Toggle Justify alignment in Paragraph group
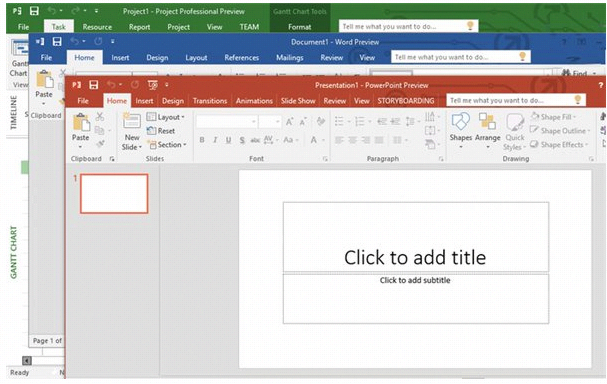The width and height of the screenshot is (607, 384). [x=379, y=140]
